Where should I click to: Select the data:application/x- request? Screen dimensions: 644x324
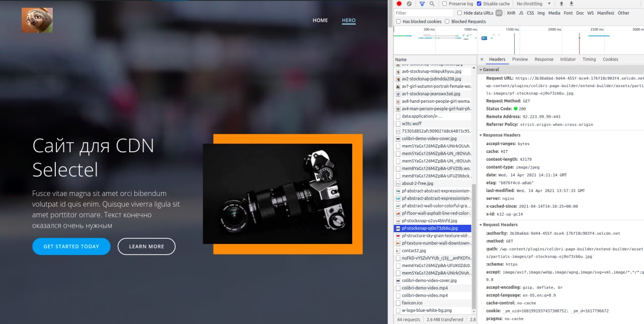coord(432,116)
